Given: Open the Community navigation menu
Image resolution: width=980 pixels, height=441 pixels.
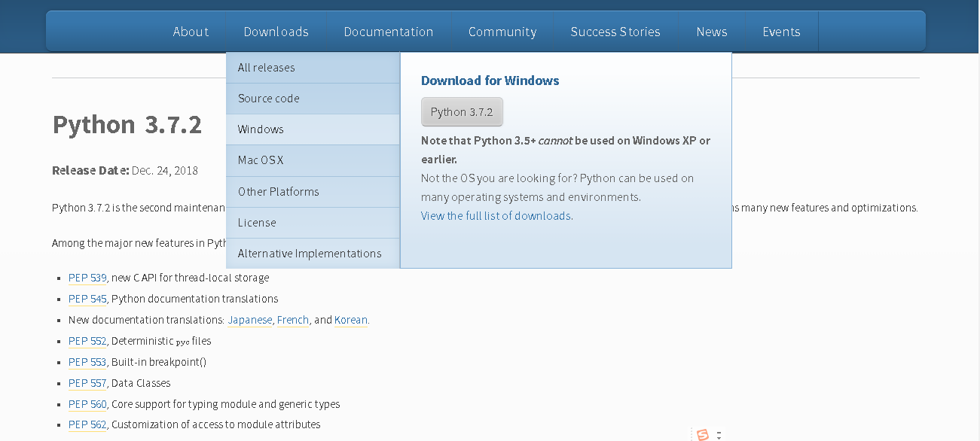Looking at the screenshot, I should 502,32.
